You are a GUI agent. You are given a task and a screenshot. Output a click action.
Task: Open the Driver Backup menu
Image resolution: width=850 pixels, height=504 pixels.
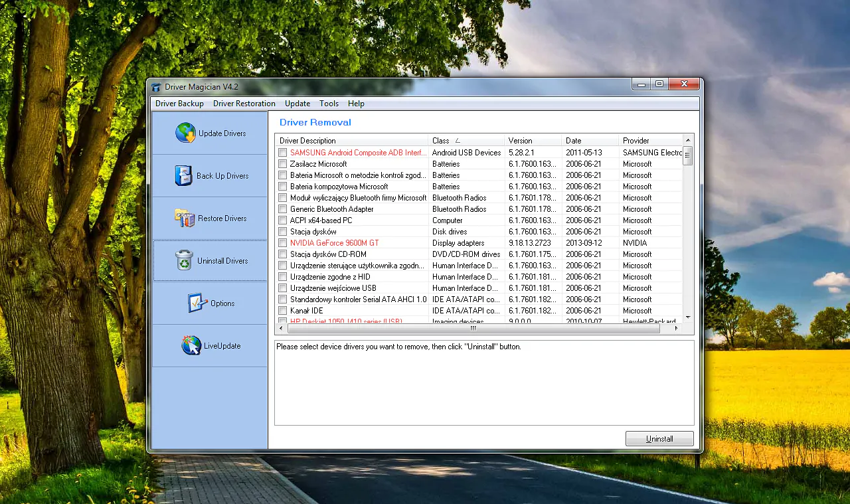179,104
